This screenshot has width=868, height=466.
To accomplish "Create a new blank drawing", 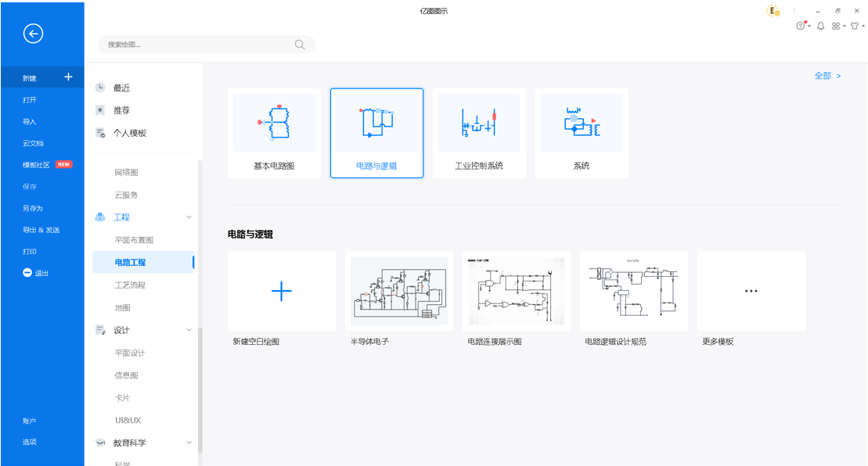I will tap(281, 292).
